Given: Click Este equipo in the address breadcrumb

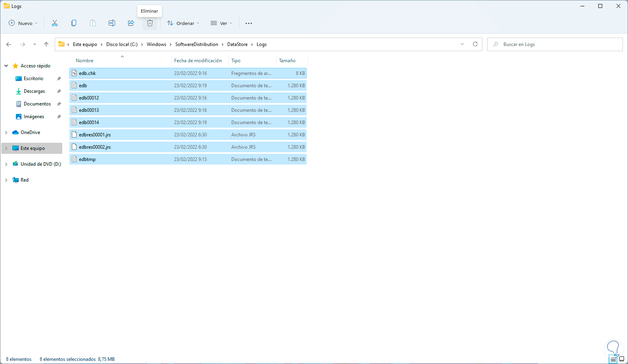Looking at the screenshot, I should (x=85, y=44).
